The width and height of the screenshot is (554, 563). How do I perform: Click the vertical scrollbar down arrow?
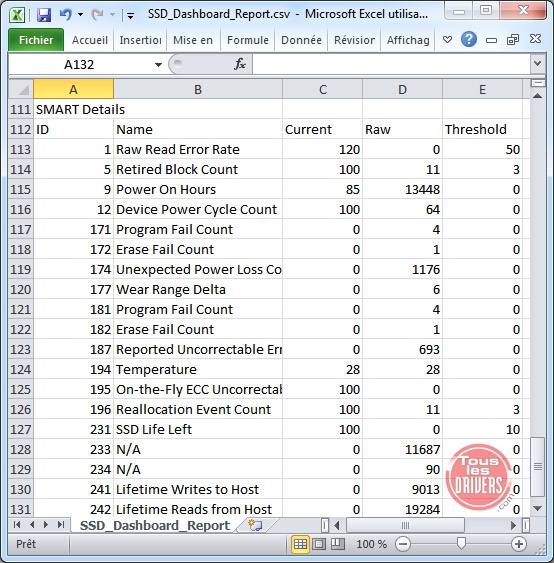point(537,508)
